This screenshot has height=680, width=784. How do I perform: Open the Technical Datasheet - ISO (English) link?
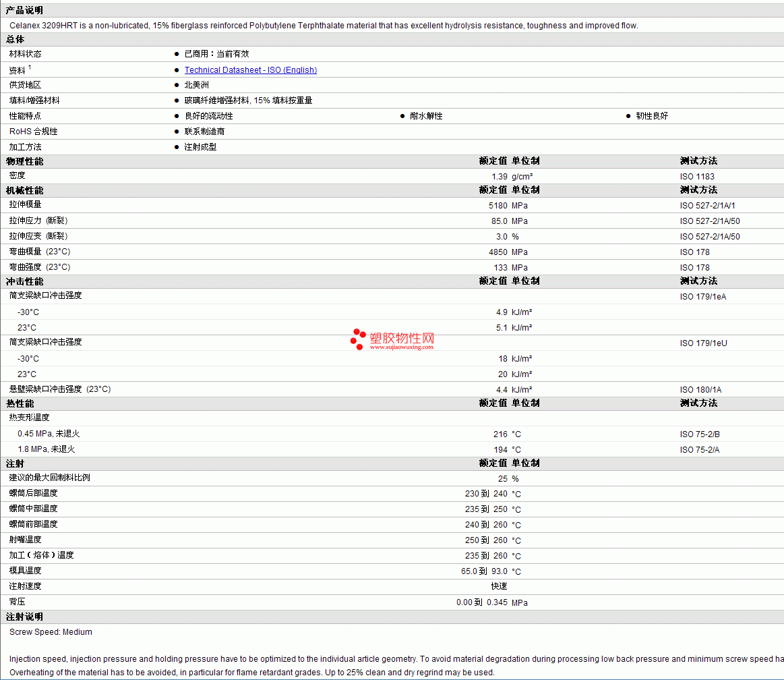251,70
